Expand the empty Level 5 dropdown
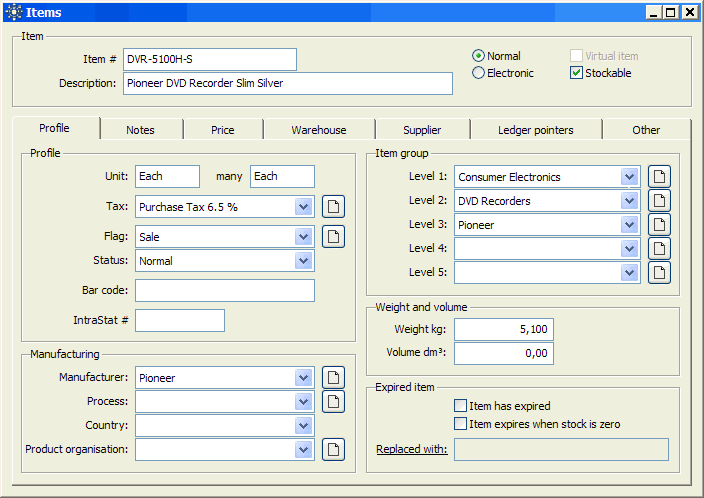The width and height of the screenshot is (704, 498). pos(629,273)
